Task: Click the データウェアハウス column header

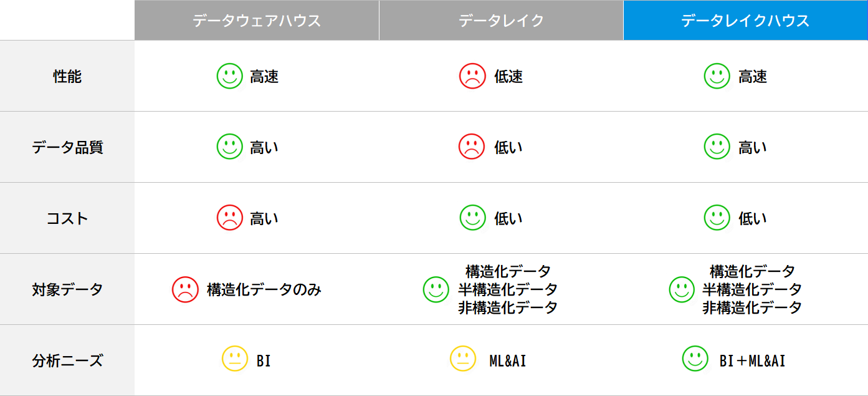Action: (256, 21)
